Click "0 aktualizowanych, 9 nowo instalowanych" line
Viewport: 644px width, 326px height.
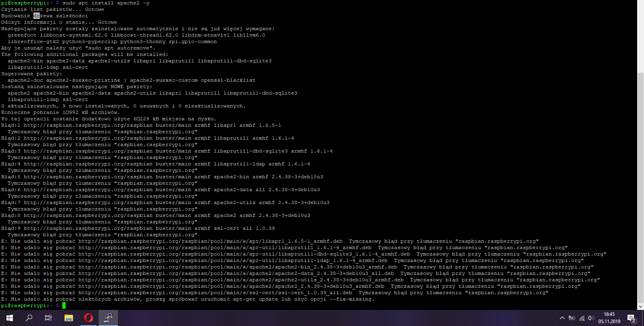(x=123, y=106)
